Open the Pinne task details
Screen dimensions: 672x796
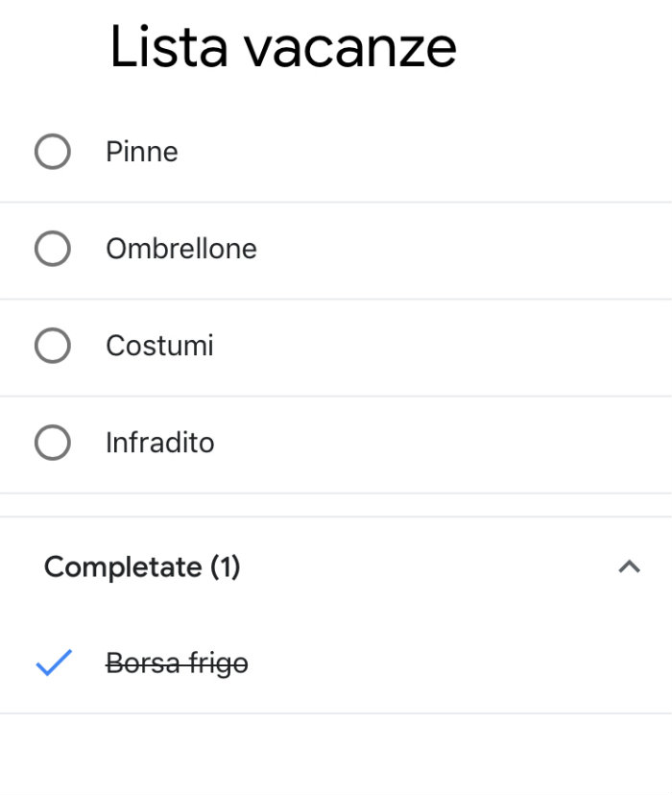[x=142, y=152]
